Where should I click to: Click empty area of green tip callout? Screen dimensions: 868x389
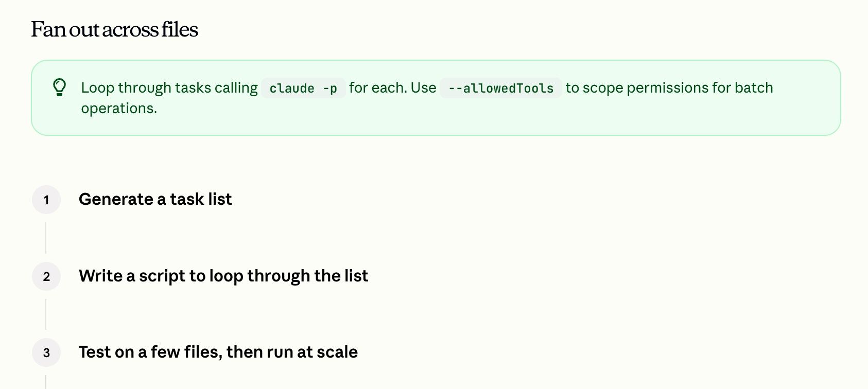click(x=515, y=116)
